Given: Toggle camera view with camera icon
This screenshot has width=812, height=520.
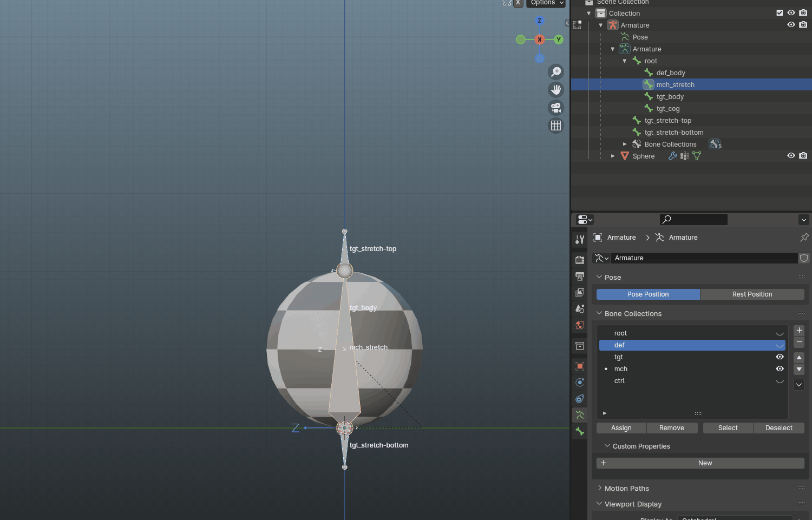Looking at the screenshot, I should coord(556,108).
